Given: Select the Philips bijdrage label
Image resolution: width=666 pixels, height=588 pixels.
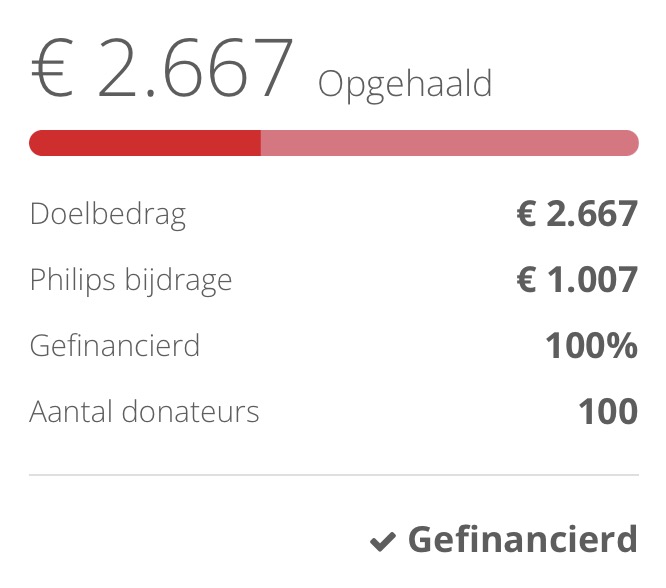Looking at the screenshot, I should point(131,280).
